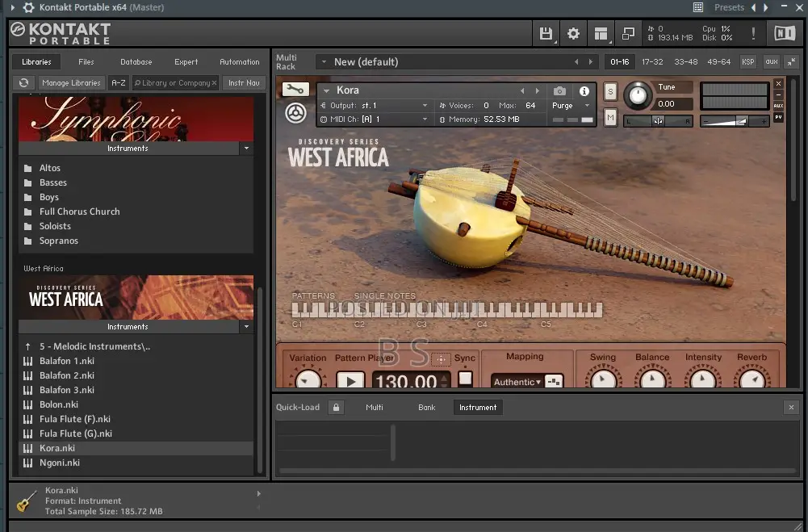Image resolution: width=808 pixels, height=532 pixels.
Task: Enable the pattern Sync checkbox
Action: point(465,379)
